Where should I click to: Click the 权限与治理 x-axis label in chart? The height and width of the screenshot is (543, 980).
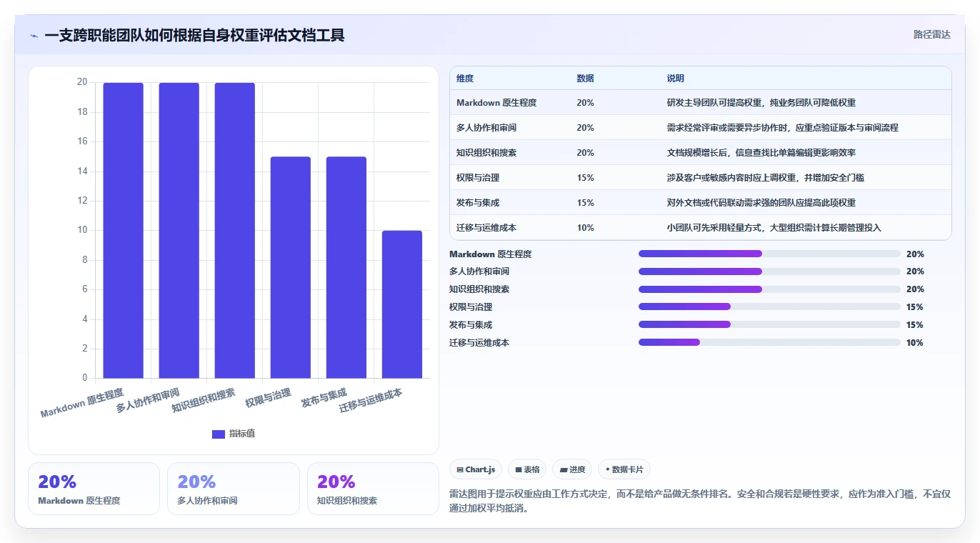[x=268, y=397]
